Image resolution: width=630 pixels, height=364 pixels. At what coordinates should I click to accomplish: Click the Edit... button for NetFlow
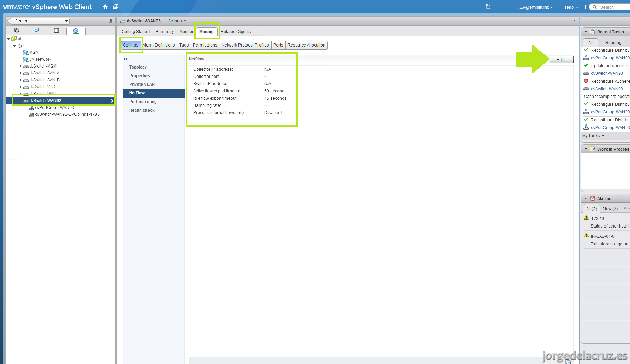[561, 60]
